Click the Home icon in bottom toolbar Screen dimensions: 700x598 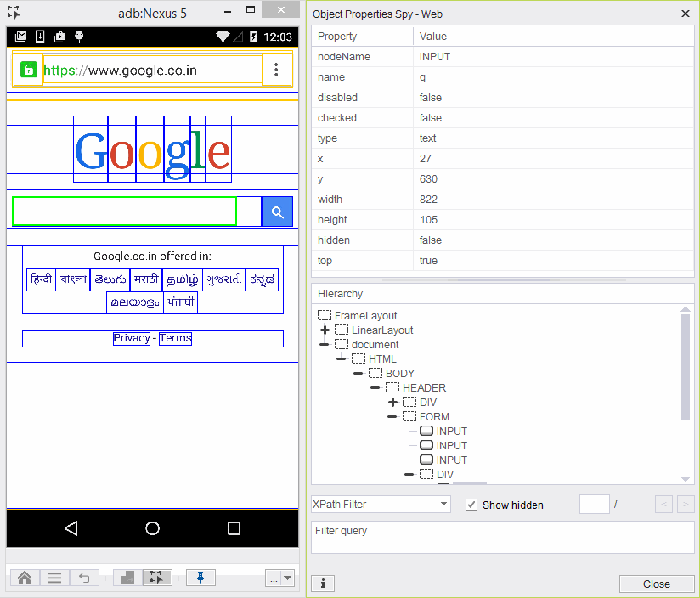(x=25, y=578)
